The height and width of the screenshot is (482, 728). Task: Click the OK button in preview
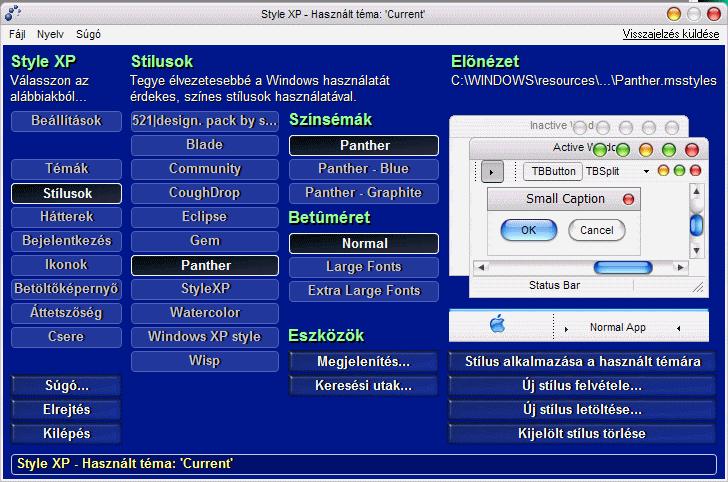coord(529,230)
